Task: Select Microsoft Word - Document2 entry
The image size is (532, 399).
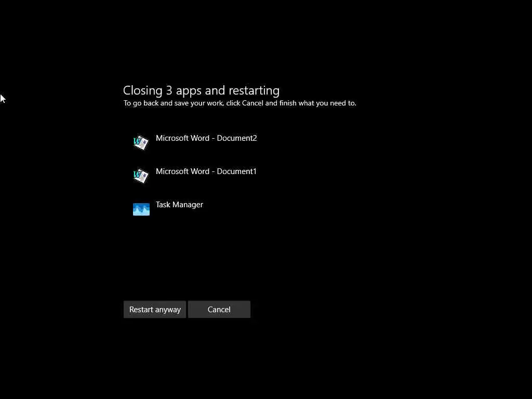Action: point(206,138)
